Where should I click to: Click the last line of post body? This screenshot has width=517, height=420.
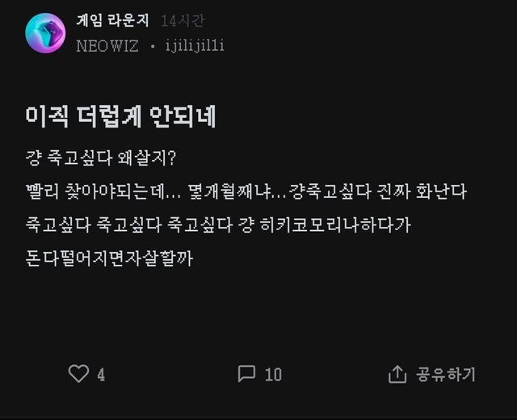tap(111, 259)
